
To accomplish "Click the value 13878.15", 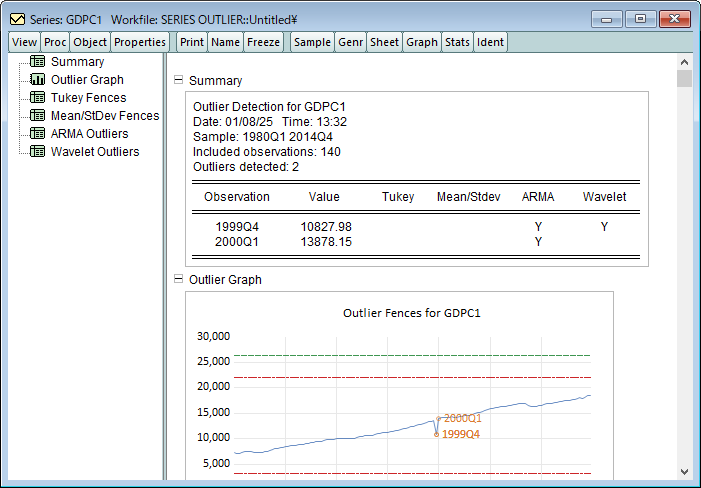I will coord(326,242).
